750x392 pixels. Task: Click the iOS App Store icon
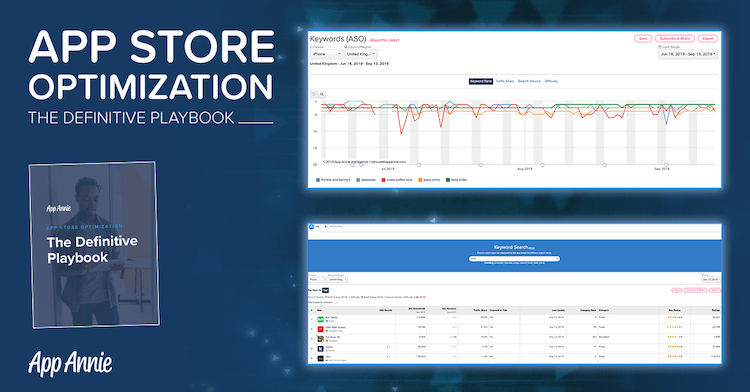311,227
